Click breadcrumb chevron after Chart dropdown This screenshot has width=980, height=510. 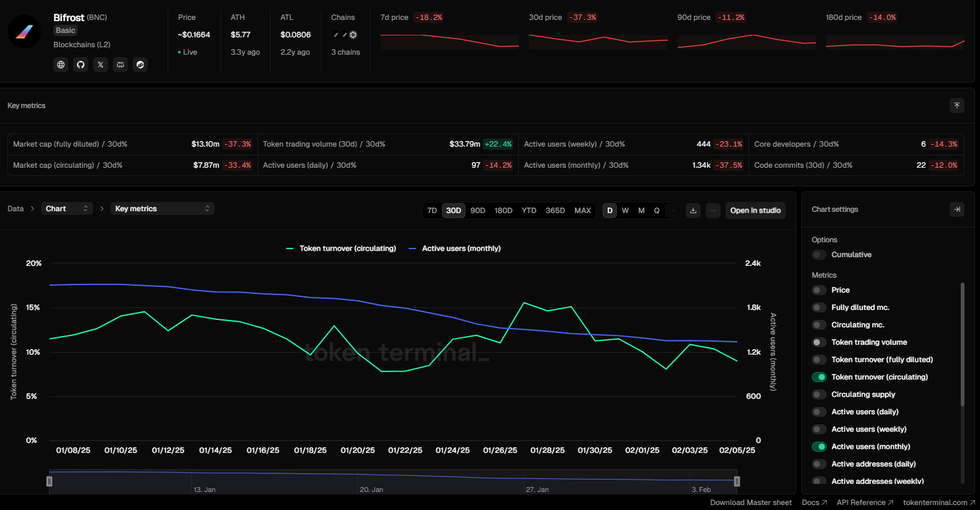point(102,209)
